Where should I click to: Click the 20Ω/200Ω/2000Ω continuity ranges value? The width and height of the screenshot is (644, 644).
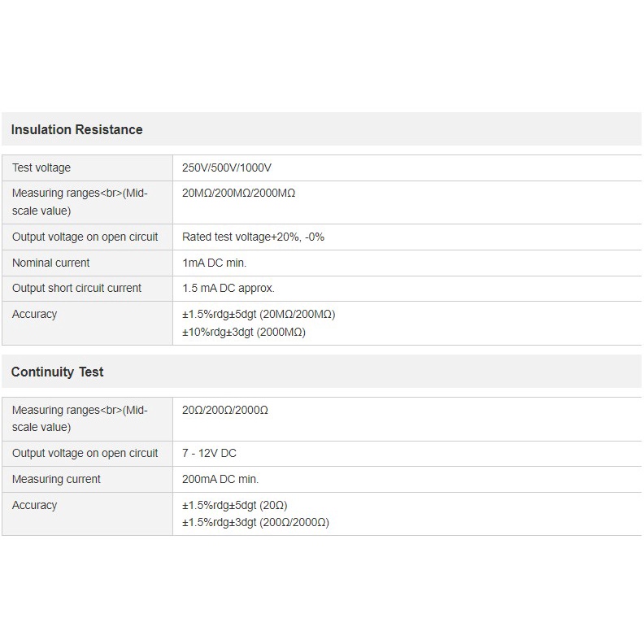pyautogui.click(x=225, y=410)
